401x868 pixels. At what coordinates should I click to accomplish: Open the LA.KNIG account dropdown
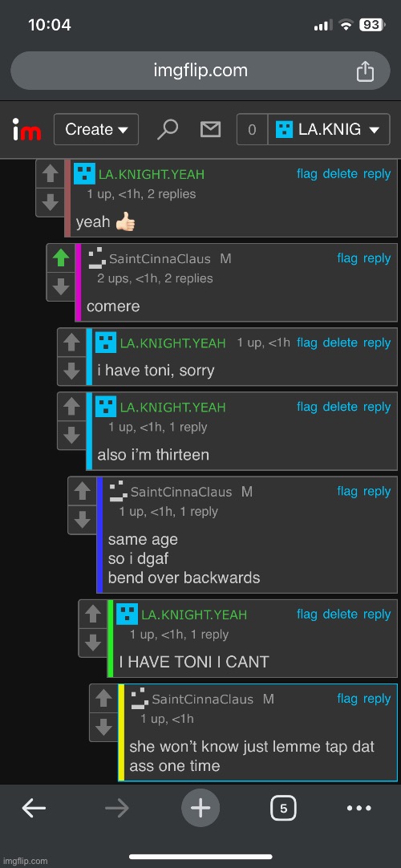pyautogui.click(x=329, y=129)
